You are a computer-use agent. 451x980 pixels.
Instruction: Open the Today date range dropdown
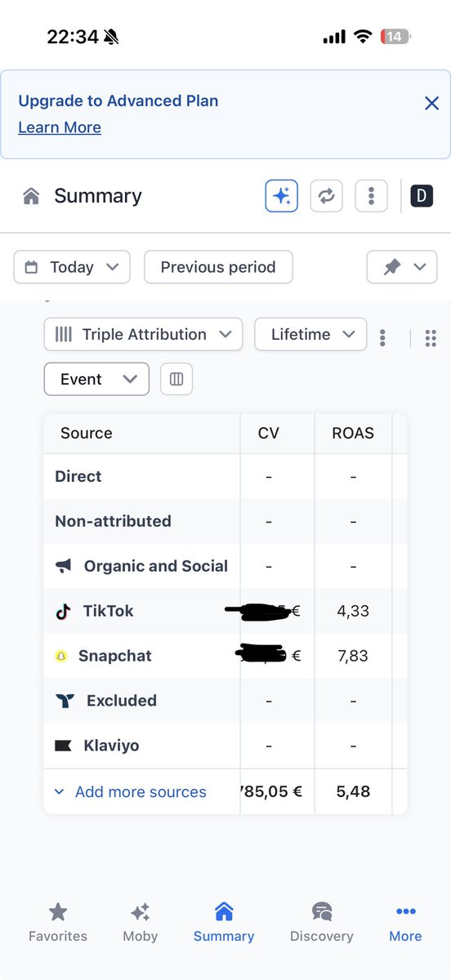[x=72, y=267]
